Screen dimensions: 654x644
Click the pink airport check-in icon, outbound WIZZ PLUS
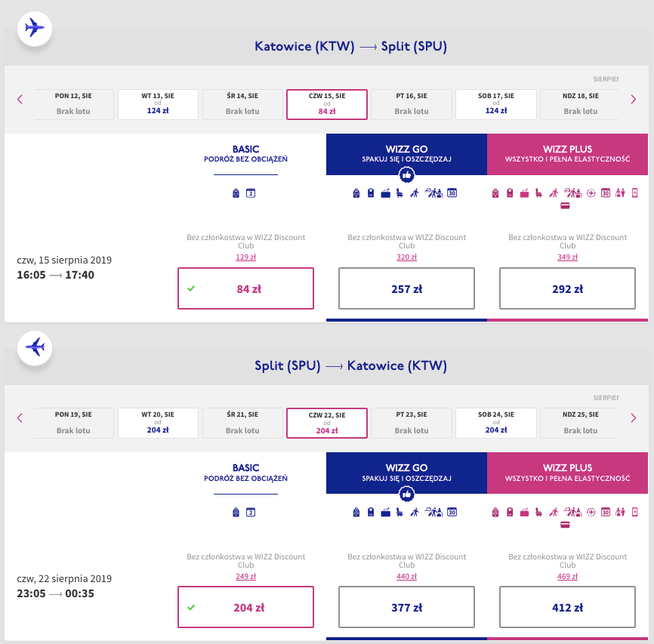pyautogui.click(x=572, y=193)
